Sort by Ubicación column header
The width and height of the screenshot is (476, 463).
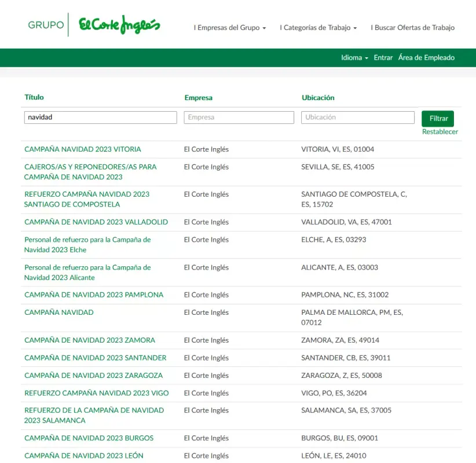coord(318,98)
